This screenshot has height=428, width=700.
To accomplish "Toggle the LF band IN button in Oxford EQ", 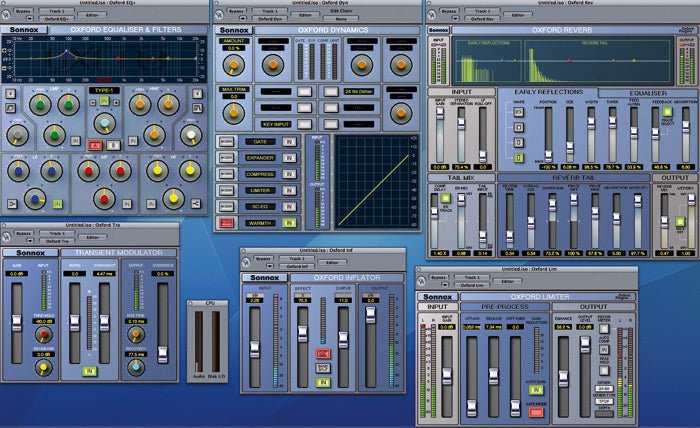I will 58,204.
